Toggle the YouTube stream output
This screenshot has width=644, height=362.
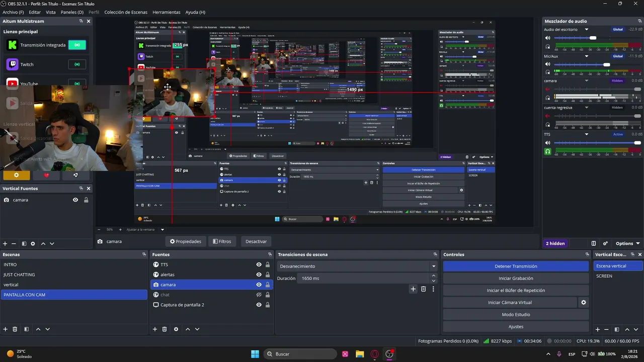pyautogui.click(x=77, y=83)
